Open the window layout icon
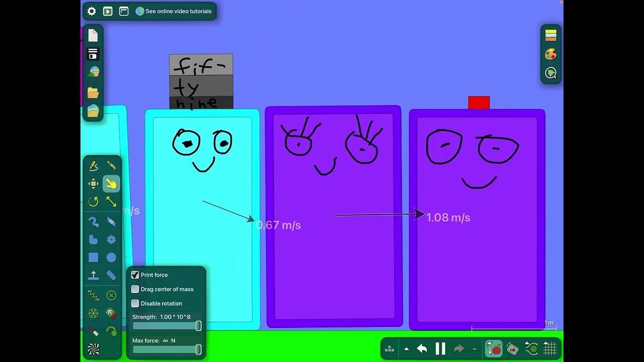The image size is (644, 362). click(124, 11)
